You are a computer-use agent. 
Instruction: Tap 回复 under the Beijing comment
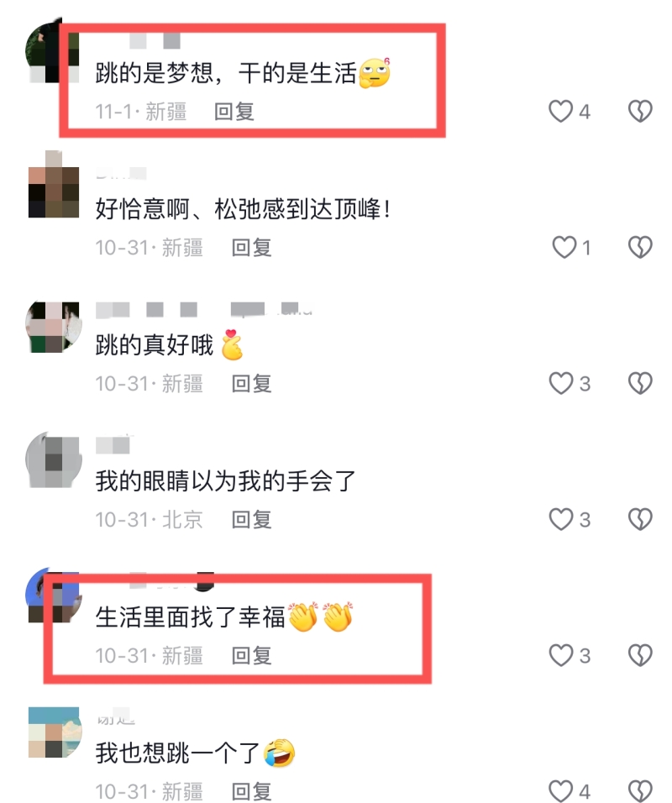tap(251, 520)
